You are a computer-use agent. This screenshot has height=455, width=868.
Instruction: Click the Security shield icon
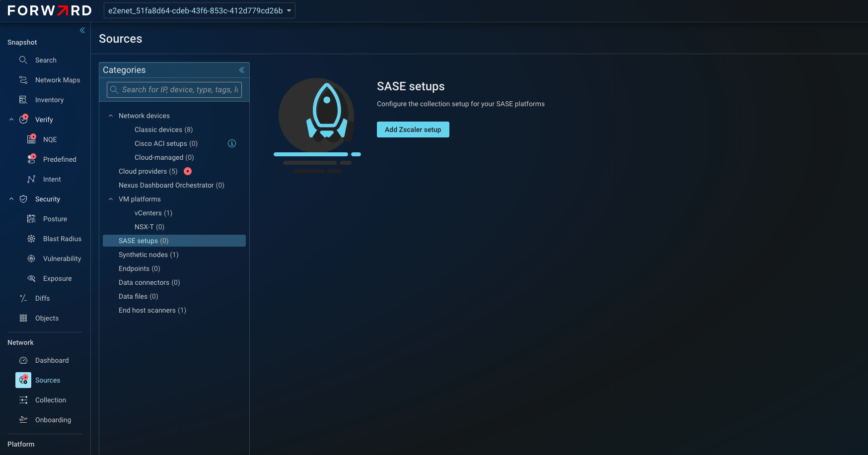pyautogui.click(x=23, y=199)
